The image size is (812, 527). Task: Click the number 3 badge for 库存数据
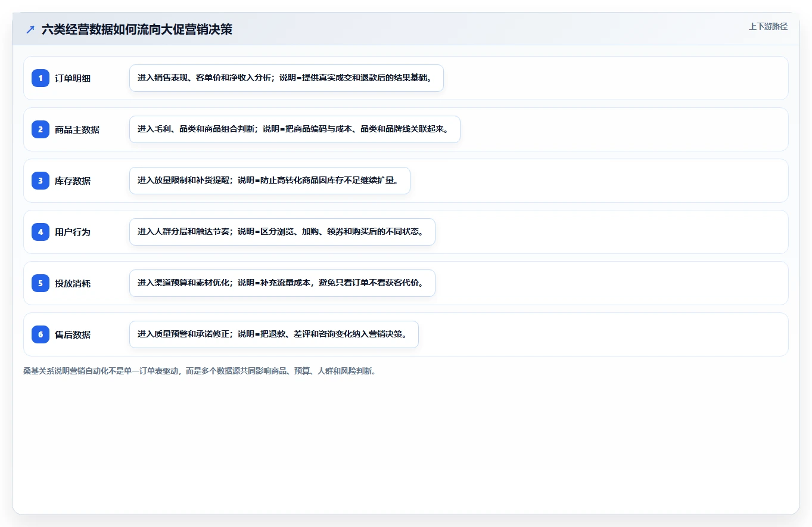click(41, 181)
